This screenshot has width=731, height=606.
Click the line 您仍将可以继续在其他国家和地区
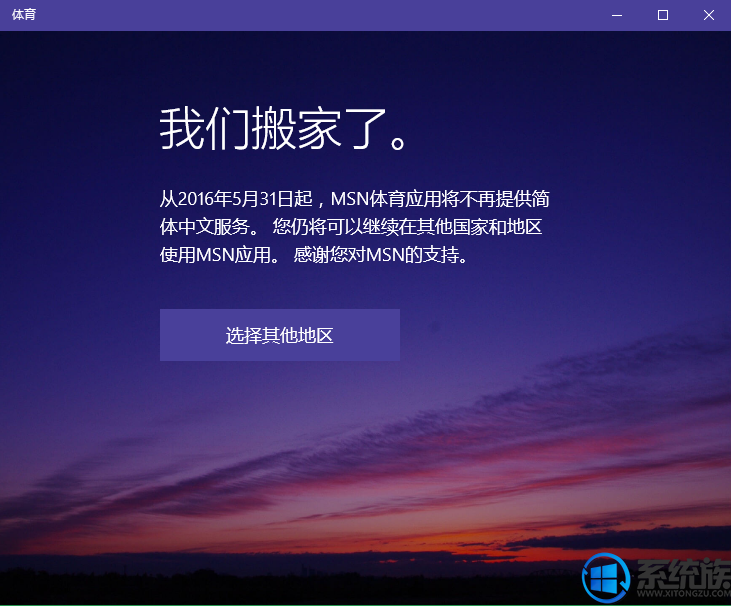[407, 227]
